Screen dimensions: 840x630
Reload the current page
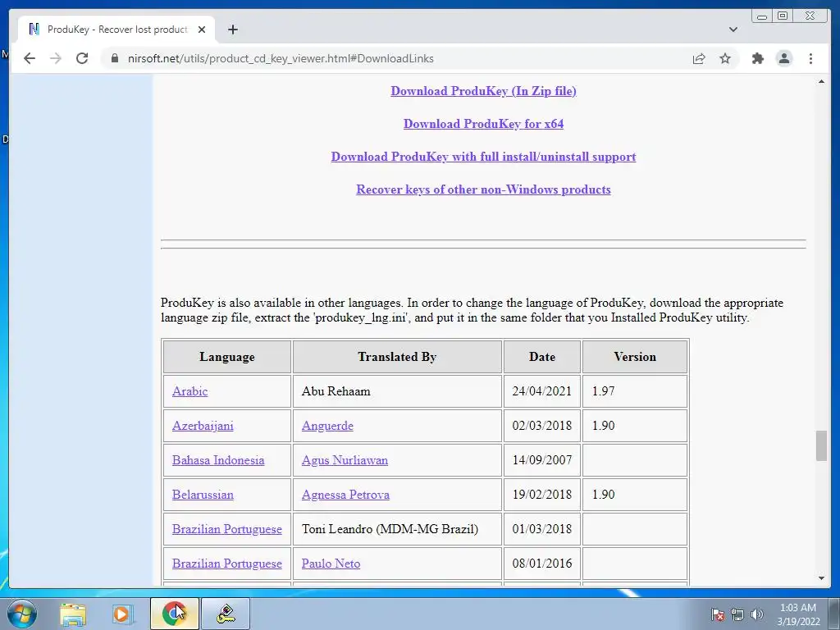[82, 58]
